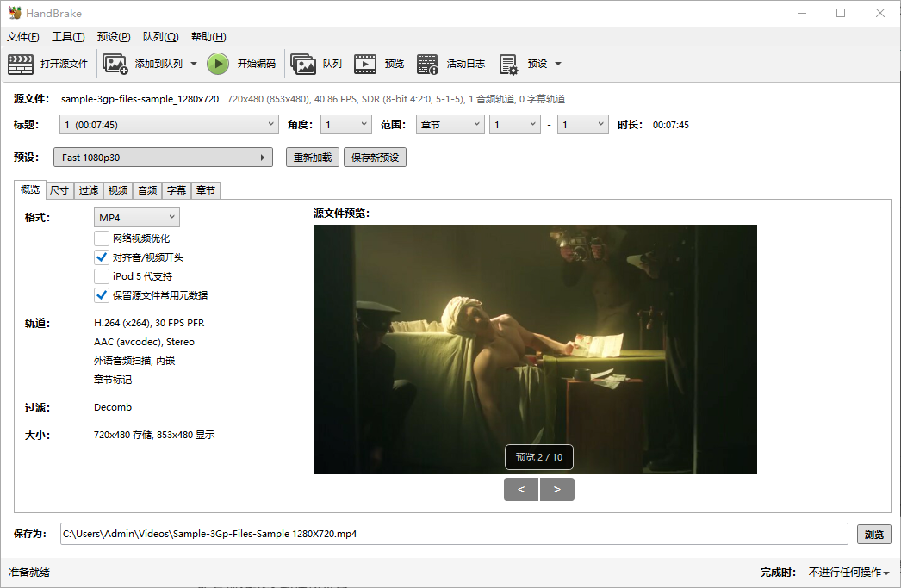Switch to the 章节 tab
The width and height of the screenshot is (901, 588).
click(x=206, y=190)
